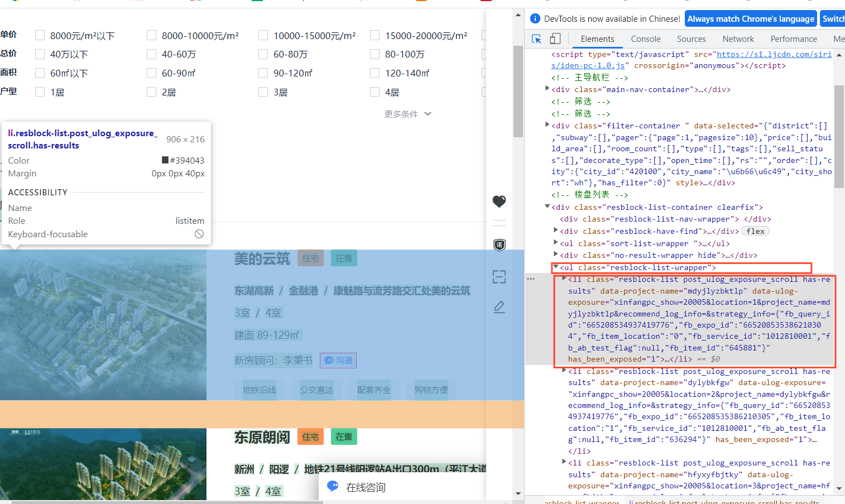
Task: Open the 东原朗阅 property thumbnail image
Action: coord(103,464)
